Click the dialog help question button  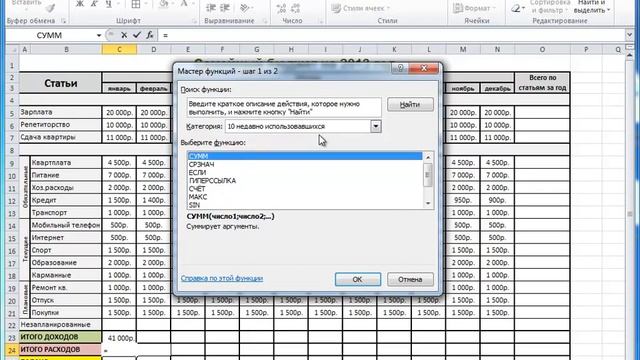pyautogui.click(x=400, y=68)
